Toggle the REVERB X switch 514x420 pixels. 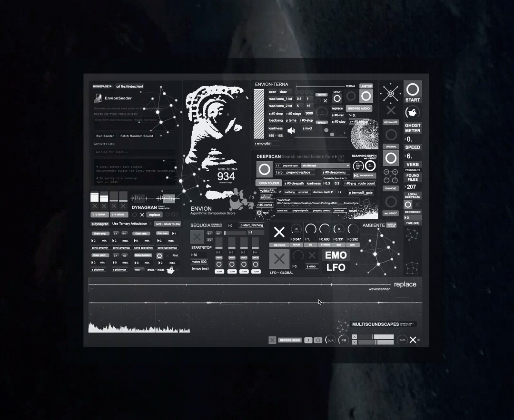point(279,232)
